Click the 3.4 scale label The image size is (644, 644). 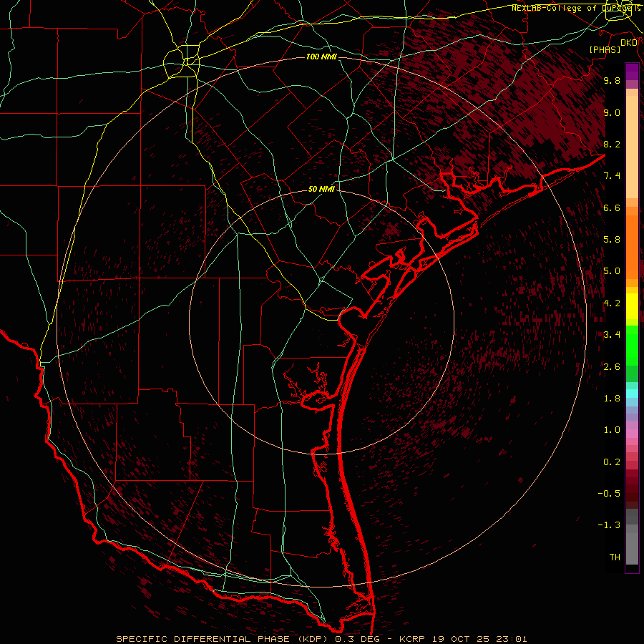pyautogui.click(x=612, y=335)
